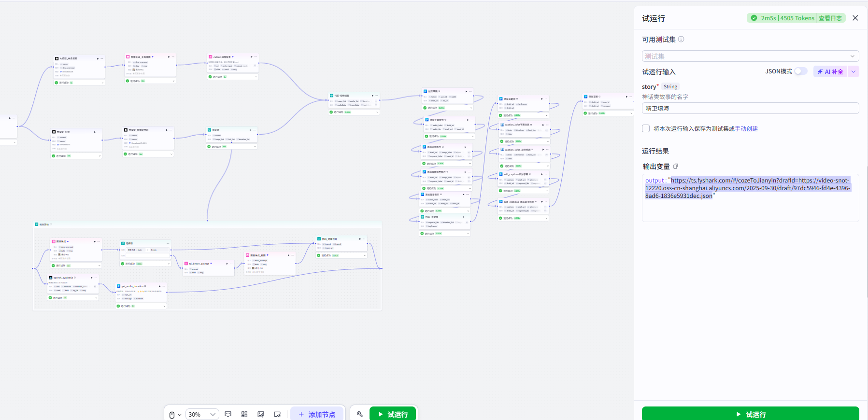Expand the run result under 创建草稿
Image resolution: width=868 pixels, height=420 pixels.
471,108
